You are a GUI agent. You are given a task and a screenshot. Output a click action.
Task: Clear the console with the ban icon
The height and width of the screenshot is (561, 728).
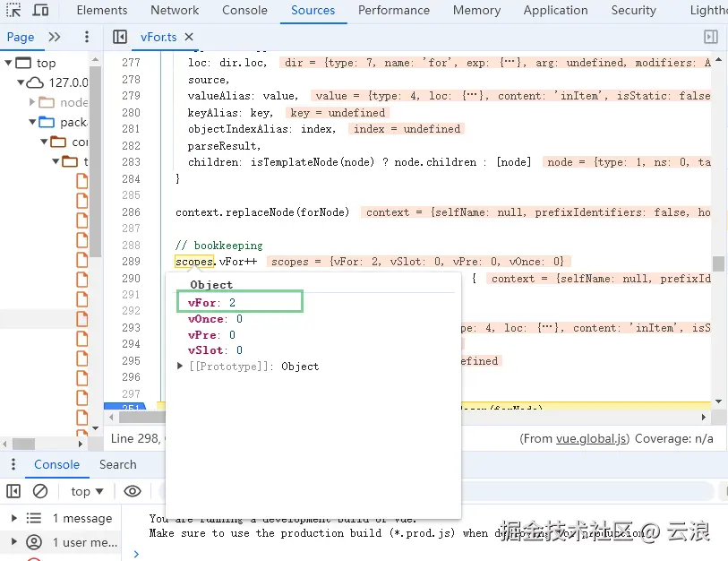point(40,491)
